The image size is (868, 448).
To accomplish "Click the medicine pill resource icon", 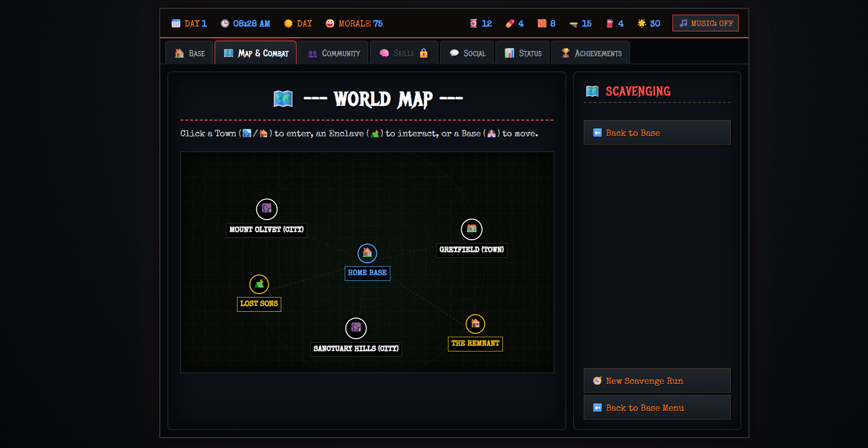I will pyautogui.click(x=510, y=24).
